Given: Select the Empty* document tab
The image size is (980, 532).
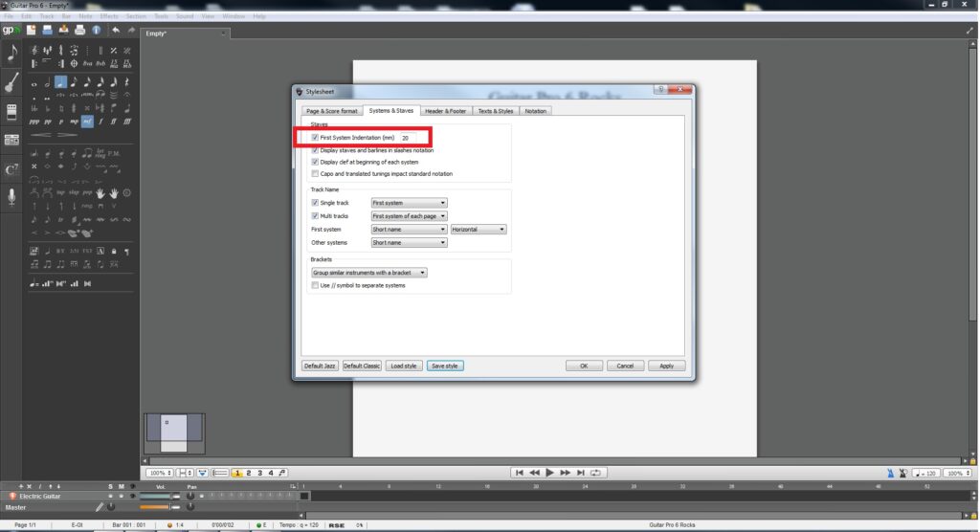Looking at the screenshot, I should pos(184,33).
